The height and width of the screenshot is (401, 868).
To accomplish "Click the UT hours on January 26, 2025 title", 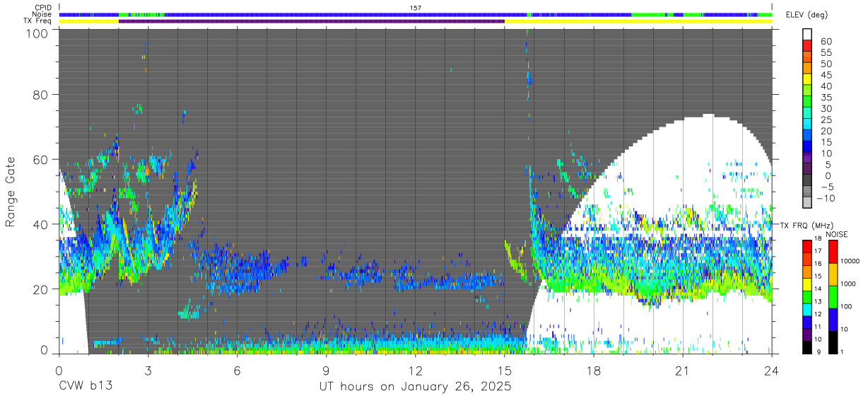I will point(415,387).
